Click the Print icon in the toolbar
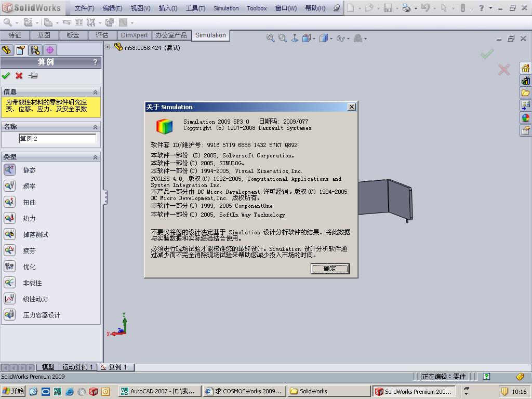The height and width of the screenshot is (399, 532). (406, 8)
